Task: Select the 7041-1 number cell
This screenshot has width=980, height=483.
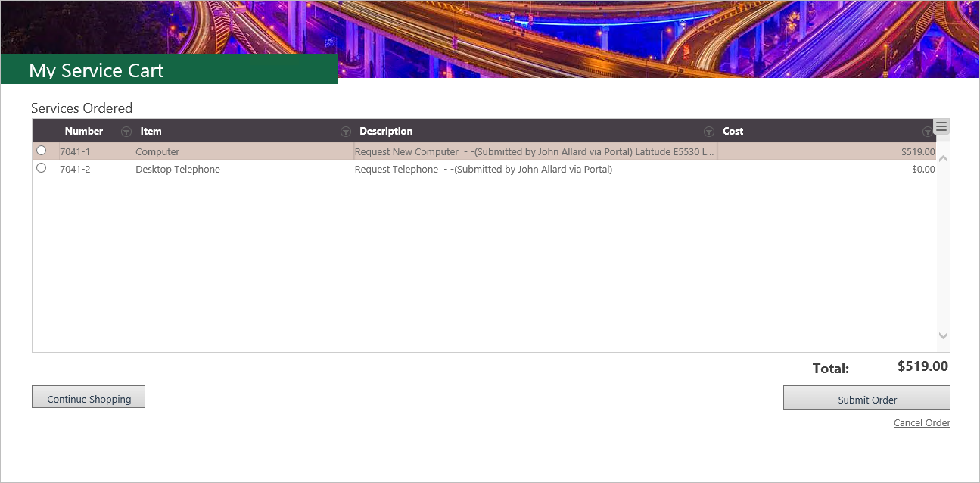Action: pos(75,151)
